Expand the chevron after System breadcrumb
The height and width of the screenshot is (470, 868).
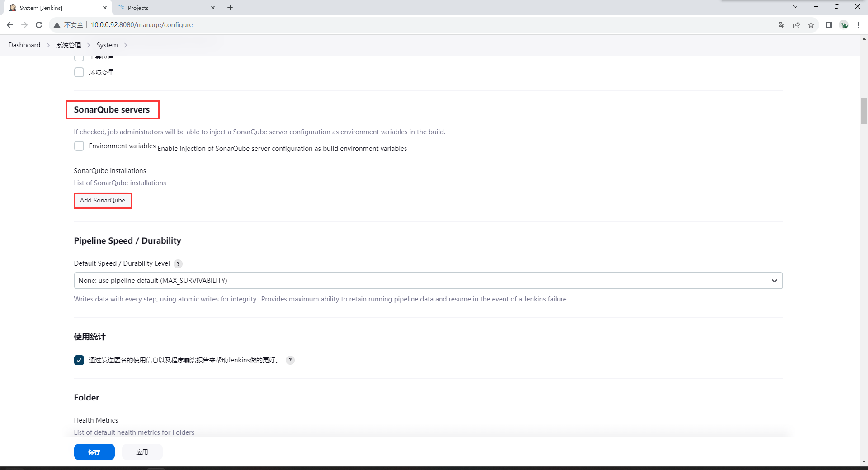click(x=126, y=45)
